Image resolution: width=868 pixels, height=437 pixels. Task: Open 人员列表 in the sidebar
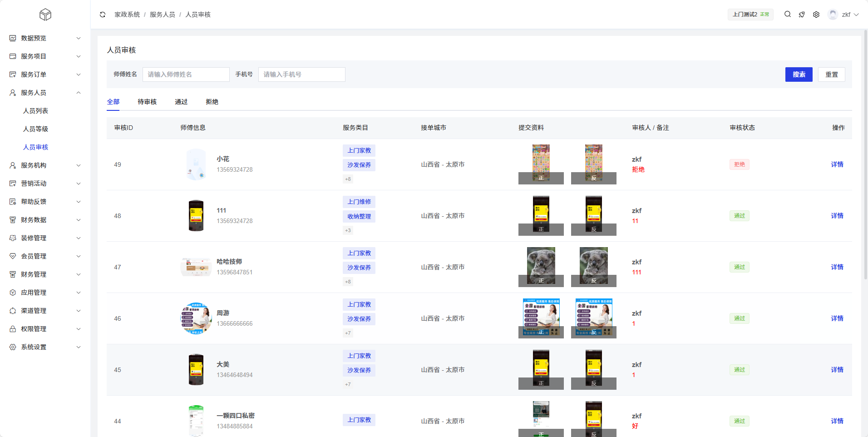[x=36, y=111]
